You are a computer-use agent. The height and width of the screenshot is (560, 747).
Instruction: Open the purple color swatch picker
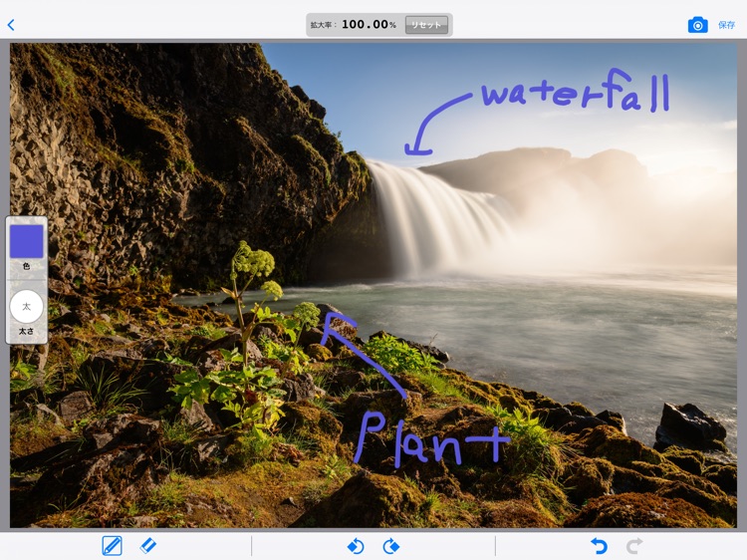point(27,241)
